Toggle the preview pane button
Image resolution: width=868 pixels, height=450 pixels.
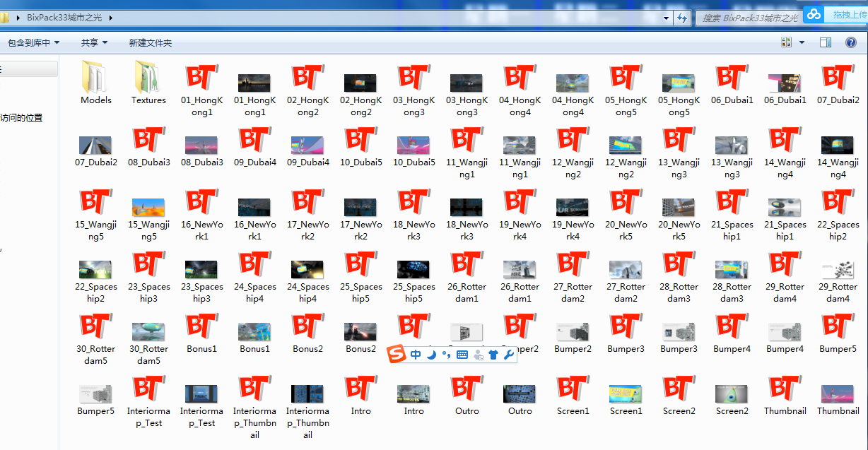825,42
